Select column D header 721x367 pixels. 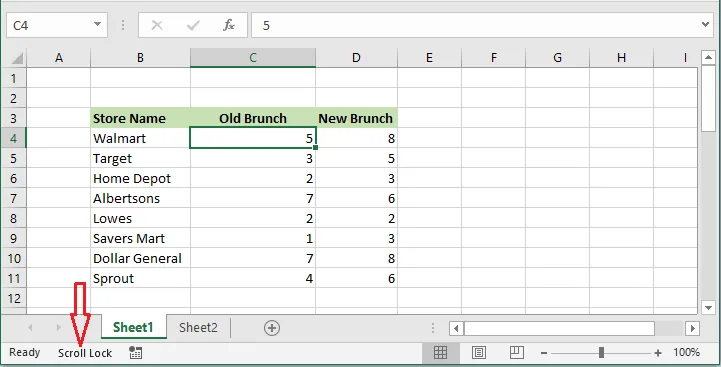pyautogui.click(x=356, y=58)
